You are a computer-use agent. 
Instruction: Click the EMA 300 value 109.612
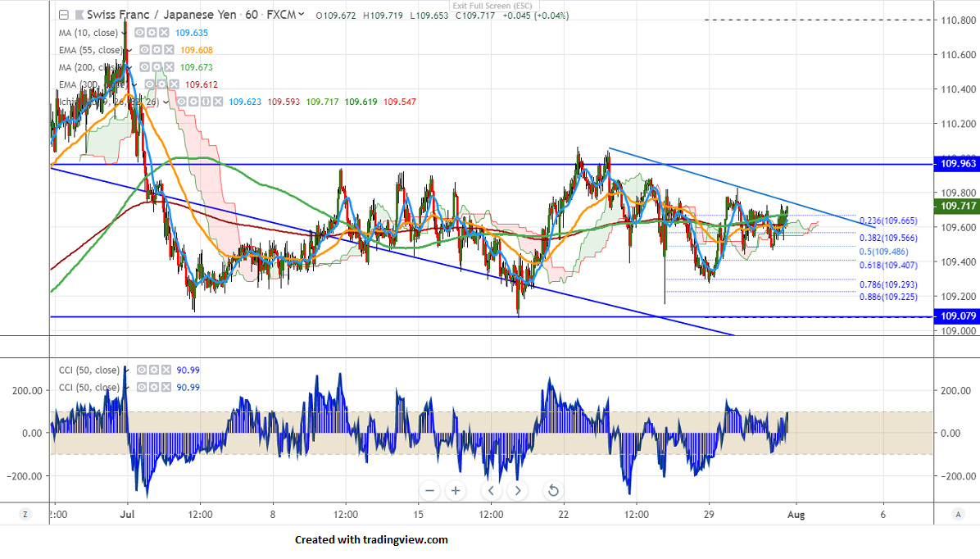202,84
